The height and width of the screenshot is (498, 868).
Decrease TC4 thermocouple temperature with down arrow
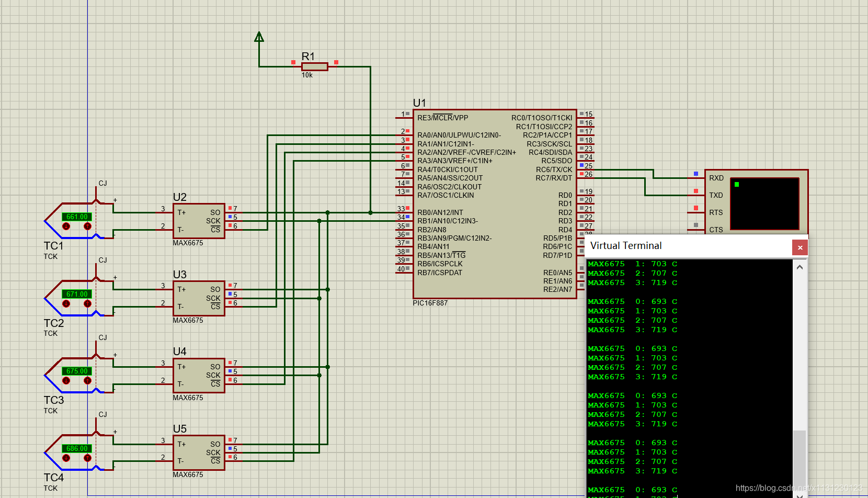point(66,458)
